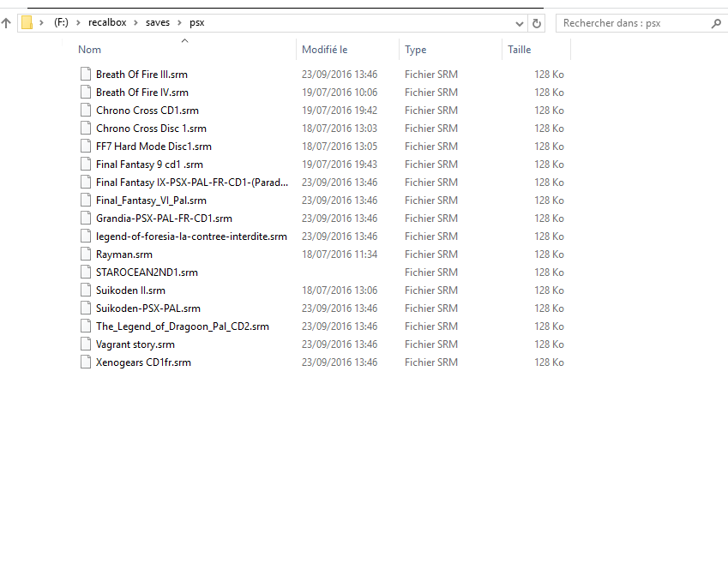Refresh the psx folder view
The width and height of the screenshot is (728, 581).
tap(537, 23)
